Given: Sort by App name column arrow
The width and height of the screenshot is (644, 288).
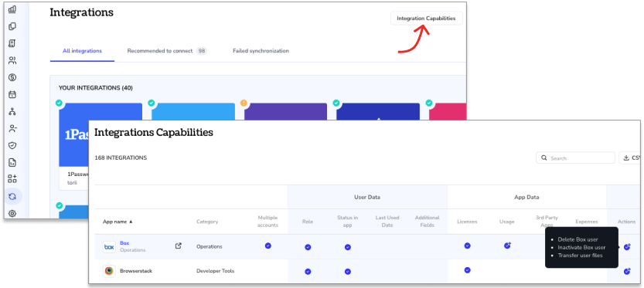Looking at the screenshot, I should coord(131,222).
